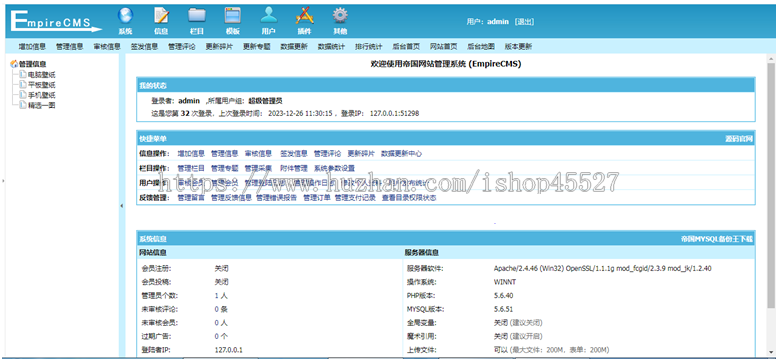Open 管理订单 link
The height and width of the screenshot is (361, 778).
click(317, 198)
